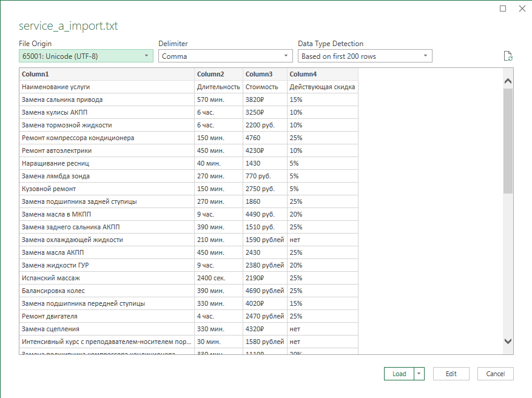Click cell 'Замена жидкости ГУР'
Screen dimensions: 532x398
pos(107,265)
